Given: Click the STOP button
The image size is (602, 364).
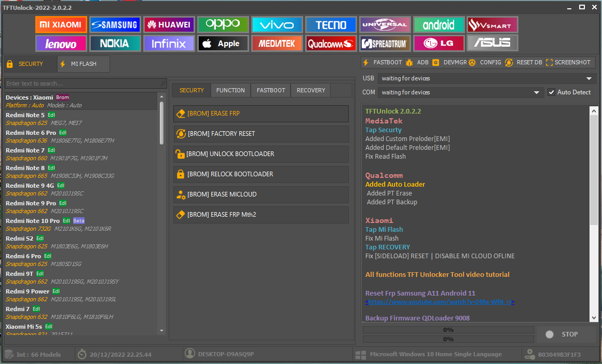Looking at the screenshot, I should [567, 334].
